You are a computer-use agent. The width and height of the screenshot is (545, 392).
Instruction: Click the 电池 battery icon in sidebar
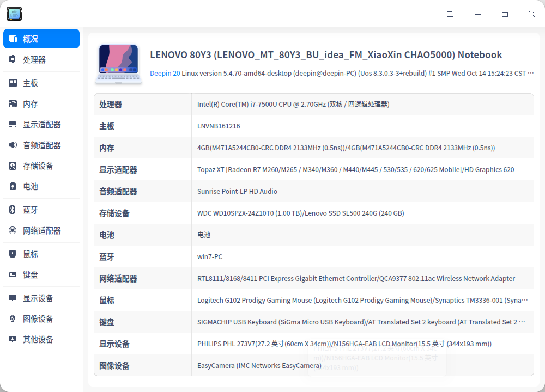coord(13,186)
